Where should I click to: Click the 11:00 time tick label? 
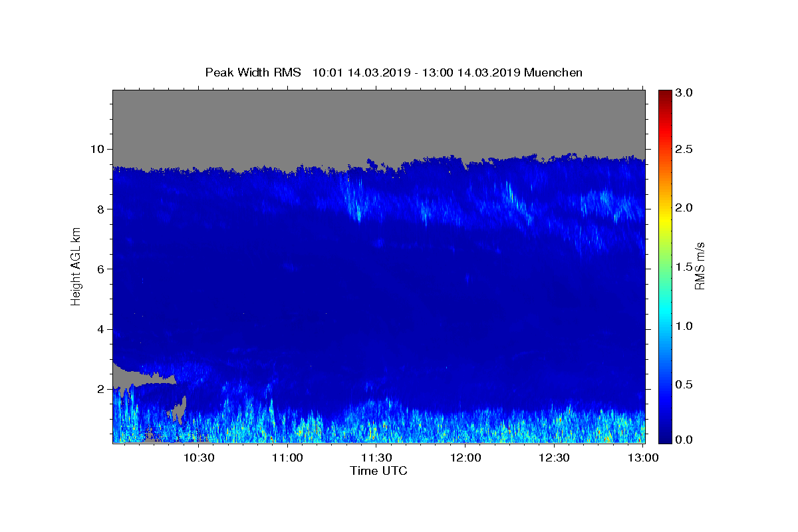click(288, 458)
